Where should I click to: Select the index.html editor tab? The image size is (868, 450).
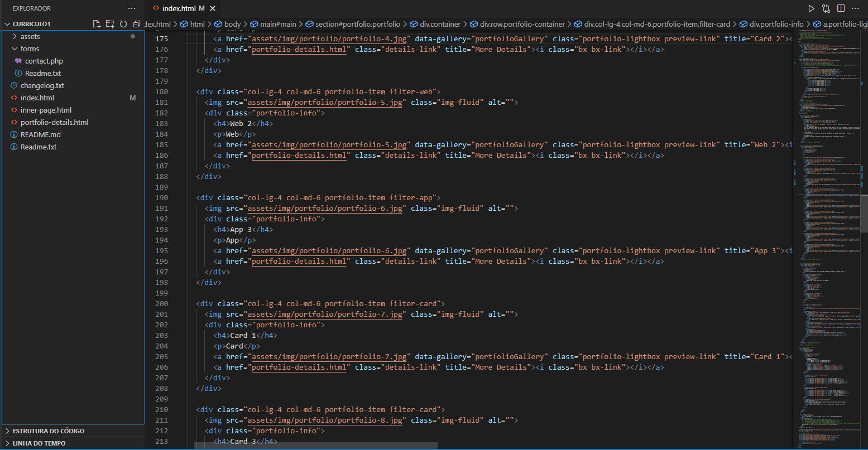click(x=179, y=8)
